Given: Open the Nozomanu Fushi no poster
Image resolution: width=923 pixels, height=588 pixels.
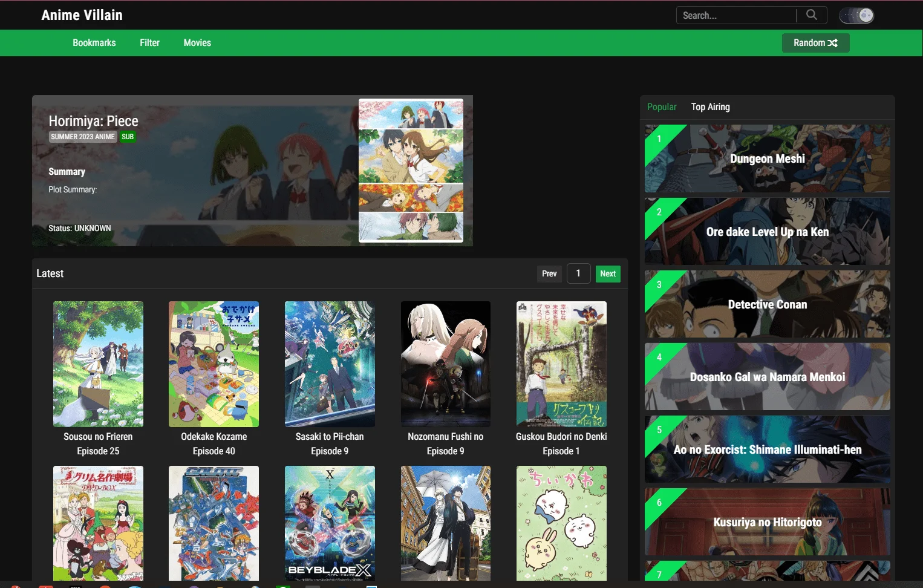Looking at the screenshot, I should 446,364.
